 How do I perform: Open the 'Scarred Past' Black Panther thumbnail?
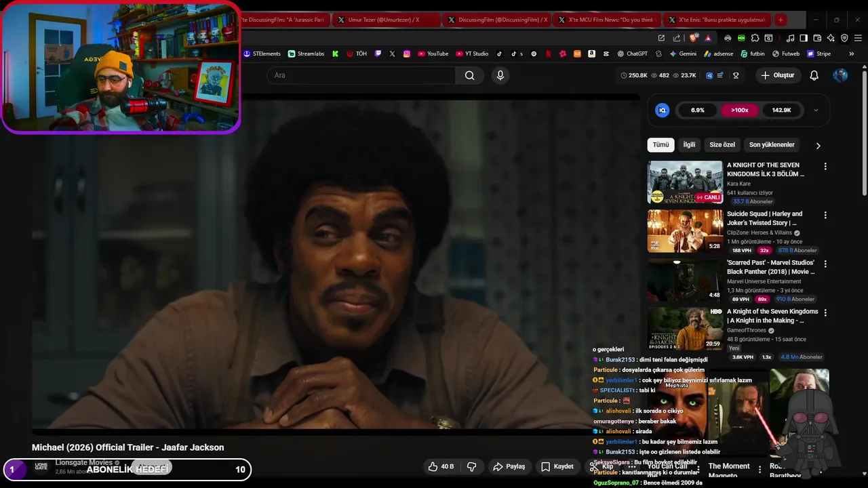685,280
